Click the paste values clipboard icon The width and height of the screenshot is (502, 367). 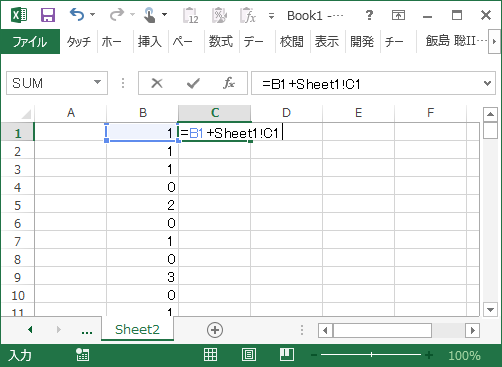[190, 15]
